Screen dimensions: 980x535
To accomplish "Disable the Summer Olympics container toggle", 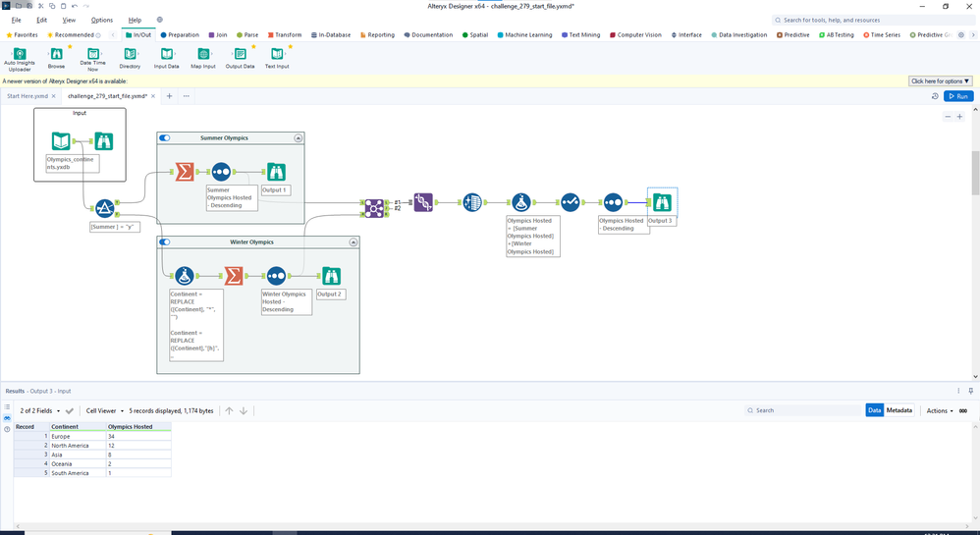I will point(164,137).
